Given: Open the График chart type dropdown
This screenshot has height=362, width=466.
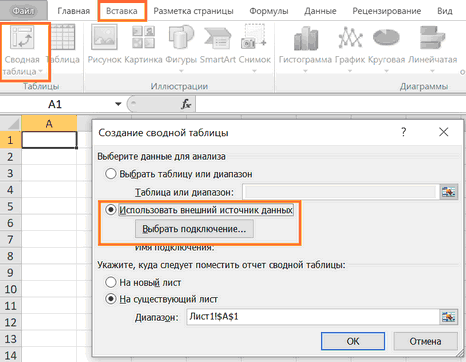Looking at the screenshot, I should [x=350, y=71].
